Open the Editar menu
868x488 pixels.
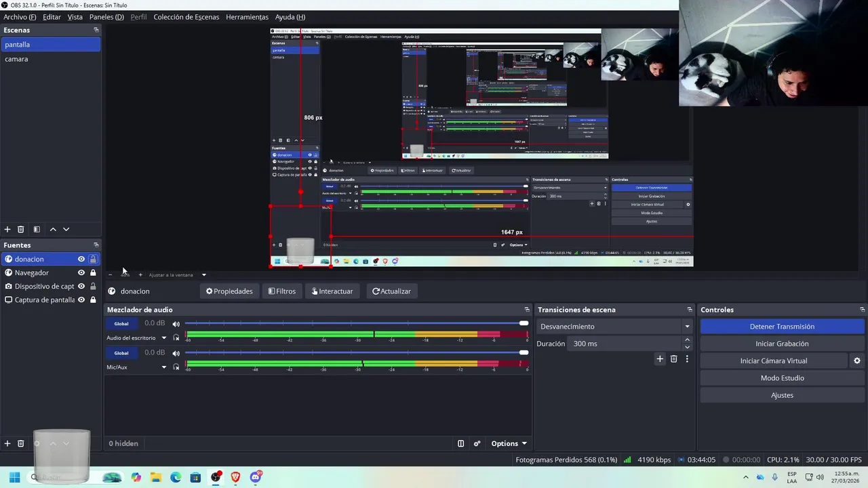pyautogui.click(x=52, y=17)
